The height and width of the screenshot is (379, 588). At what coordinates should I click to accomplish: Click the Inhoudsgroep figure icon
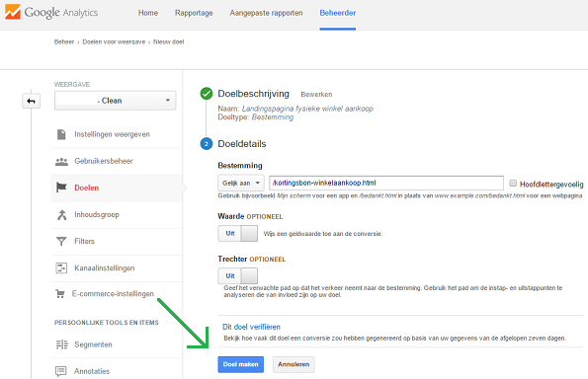[x=61, y=214]
